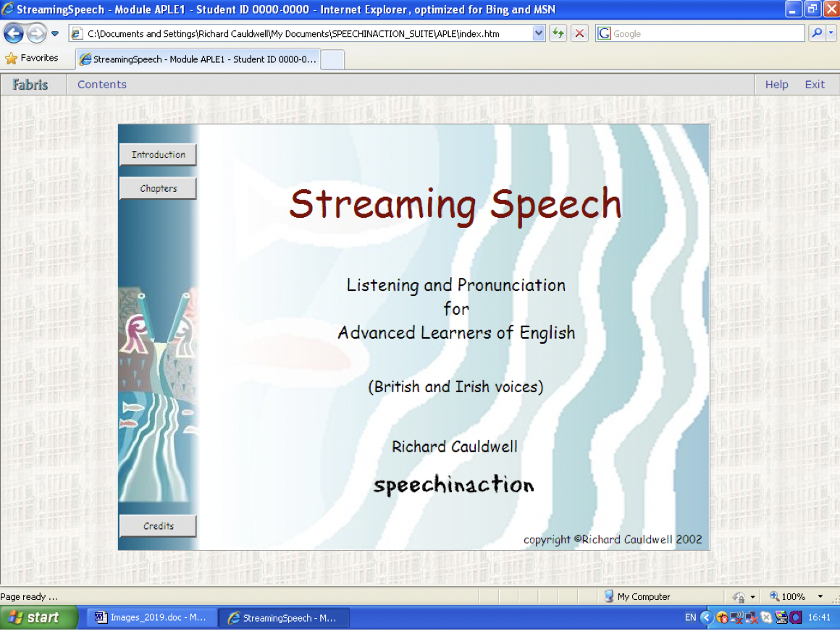
Task: Go back with the browser Back arrow
Action: click(x=13, y=34)
